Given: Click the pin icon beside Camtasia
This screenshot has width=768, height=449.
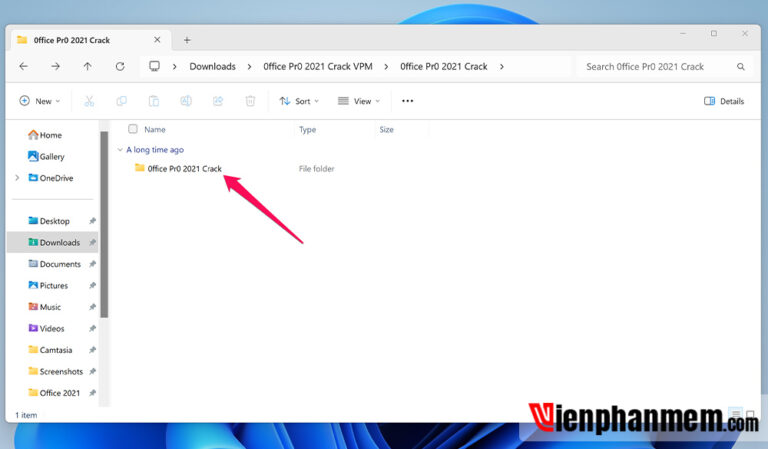Looking at the screenshot, I should 92,350.
